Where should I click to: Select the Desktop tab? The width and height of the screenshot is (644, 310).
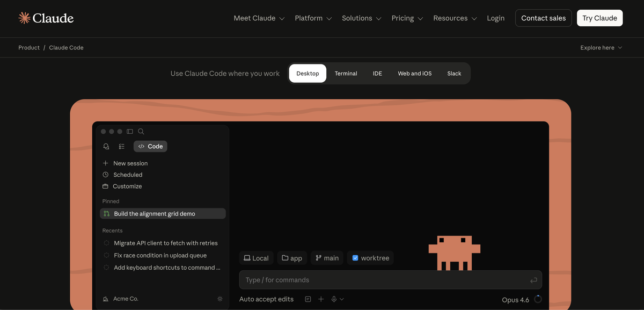pos(308,74)
